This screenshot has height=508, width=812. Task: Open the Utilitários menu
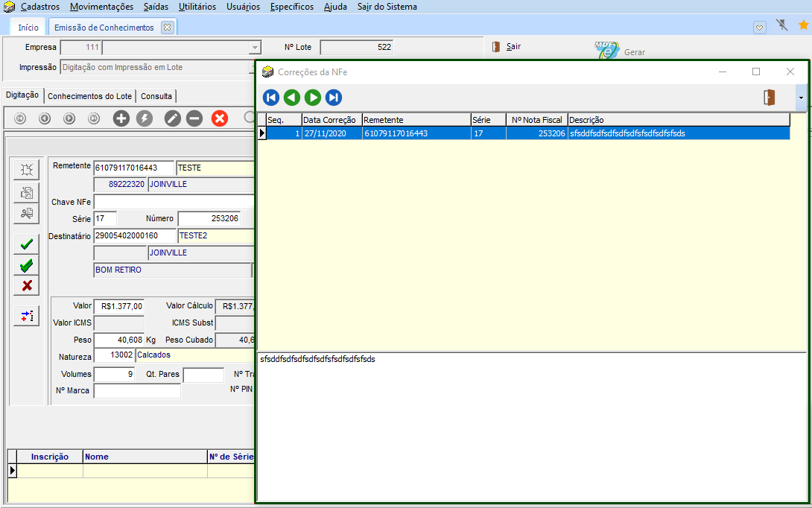tap(197, 7)
